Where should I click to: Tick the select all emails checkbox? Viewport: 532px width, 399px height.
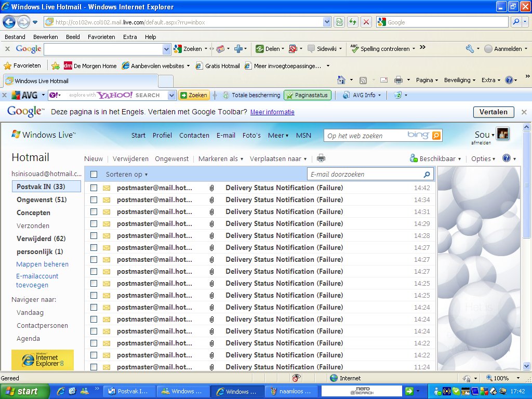(94, 175)
